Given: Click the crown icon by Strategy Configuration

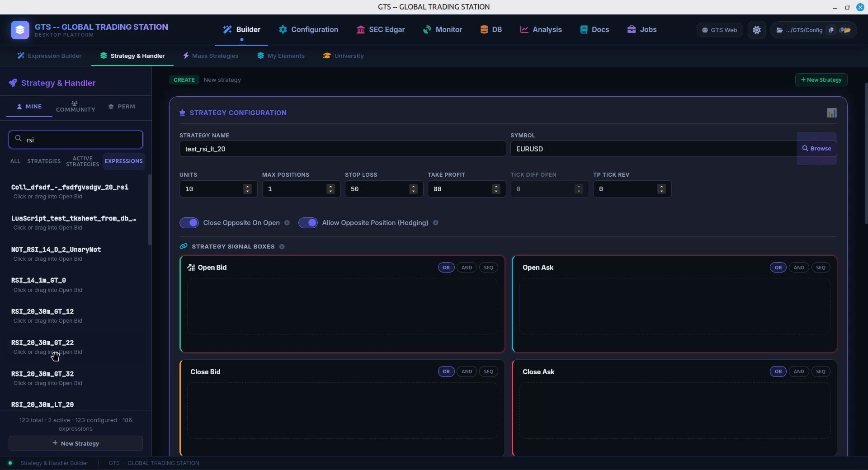Looking at the screenshot, I should (182, 113).
